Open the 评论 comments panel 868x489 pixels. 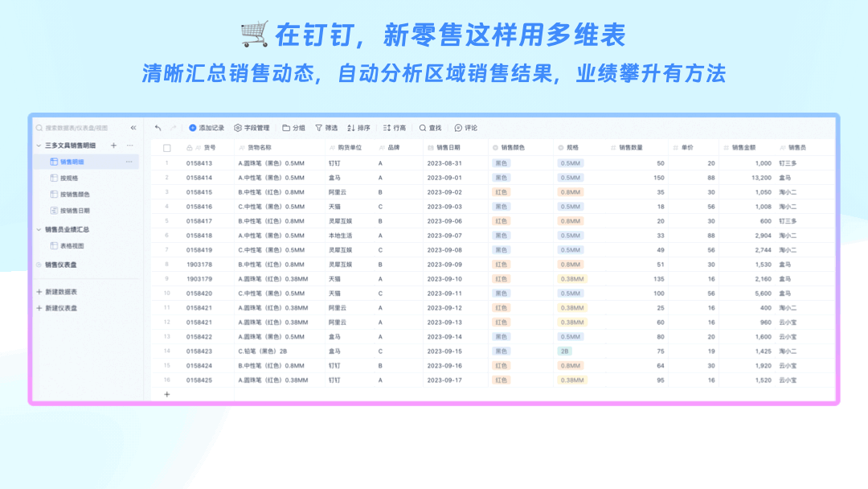pyautogui.click(x=466, y=128)
